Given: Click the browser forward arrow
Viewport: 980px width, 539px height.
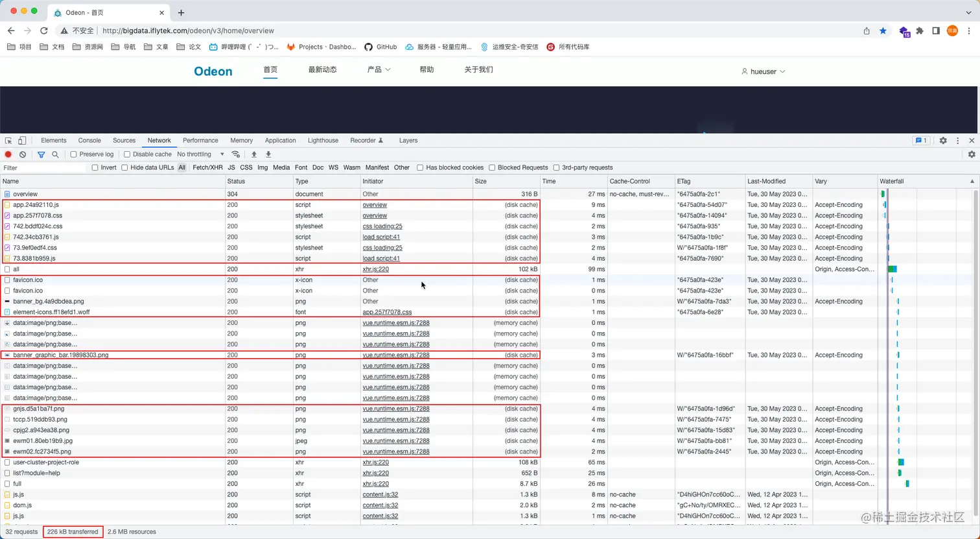Looking at the screenshot, I should [27, 30].
